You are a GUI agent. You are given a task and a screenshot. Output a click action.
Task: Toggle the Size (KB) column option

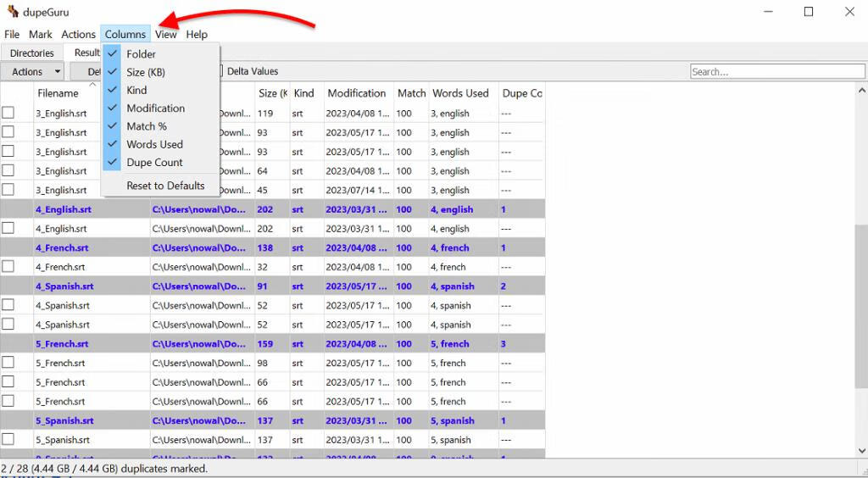point(160,72)
